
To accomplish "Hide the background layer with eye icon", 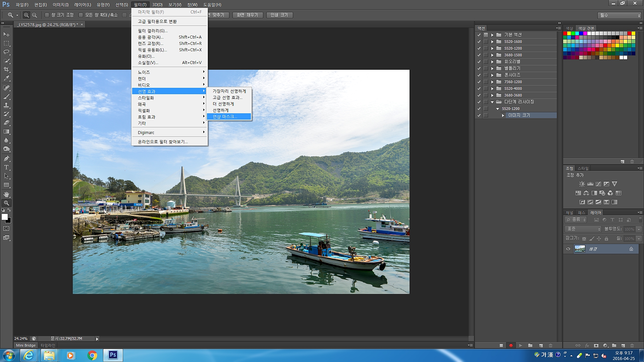I will (568, 249).
